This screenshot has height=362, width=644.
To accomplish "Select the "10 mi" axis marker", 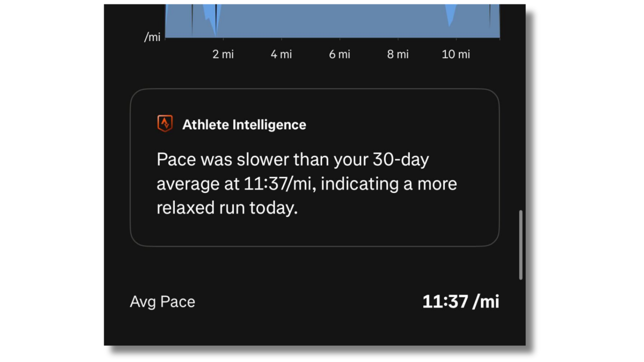I will point(456,54).
